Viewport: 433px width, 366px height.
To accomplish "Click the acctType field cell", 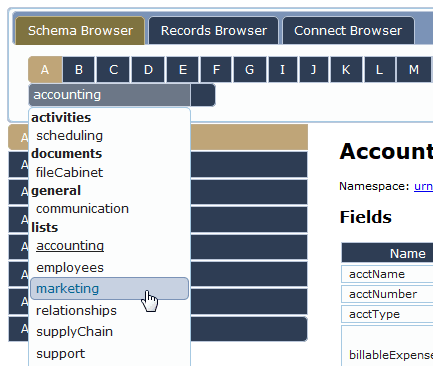I will [x=387, y=314].
